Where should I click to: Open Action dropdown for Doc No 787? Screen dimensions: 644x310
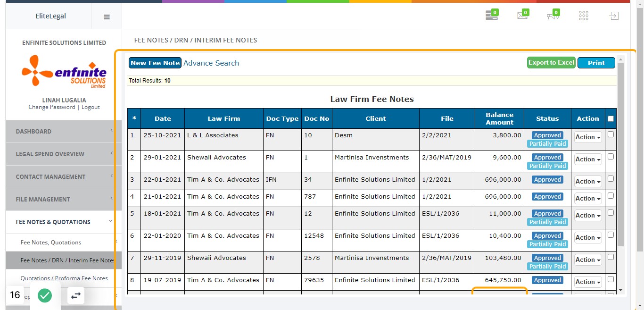coord(588,199)
